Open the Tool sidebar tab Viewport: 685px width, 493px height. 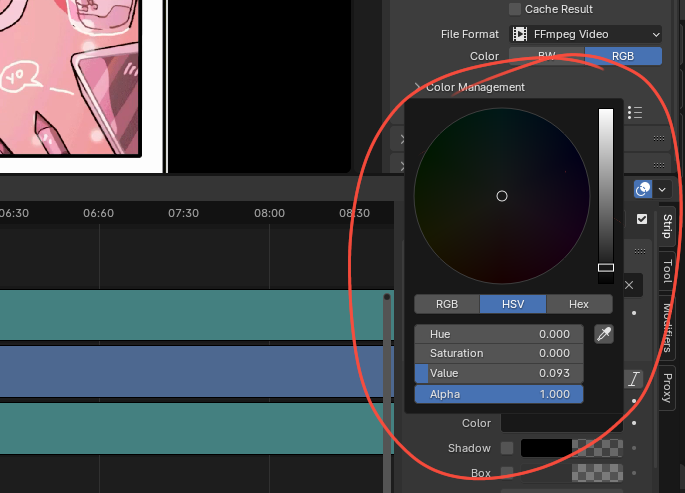click(x=667, y=271)
